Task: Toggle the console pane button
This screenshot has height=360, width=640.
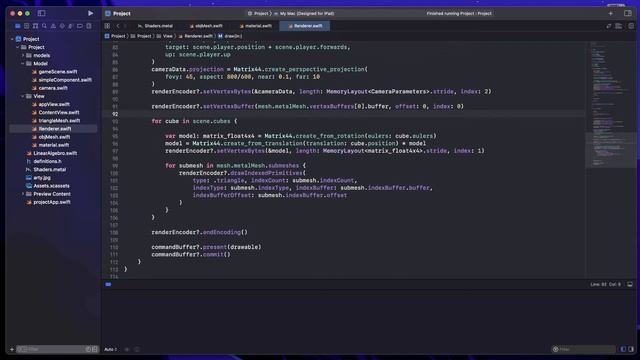Action: coord(631,349)
